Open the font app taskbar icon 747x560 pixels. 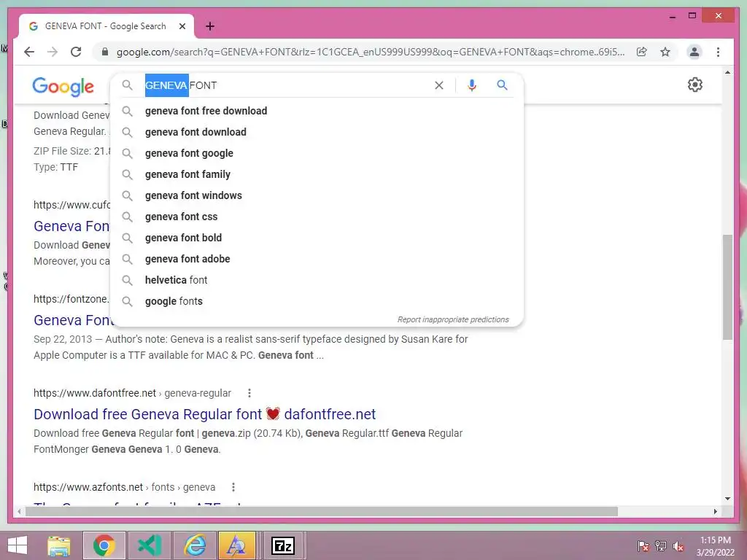tap(237, 545)
